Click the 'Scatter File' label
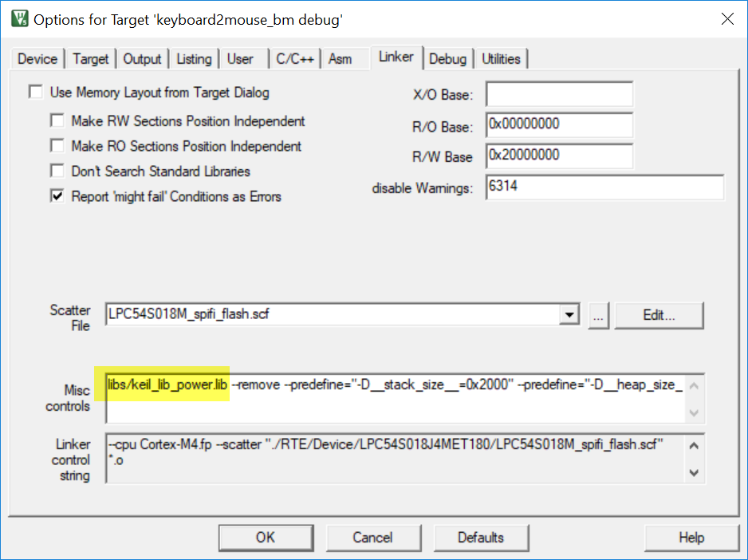Image resolution: width=748 pixels, height=560 pixels. pos(70,318)
